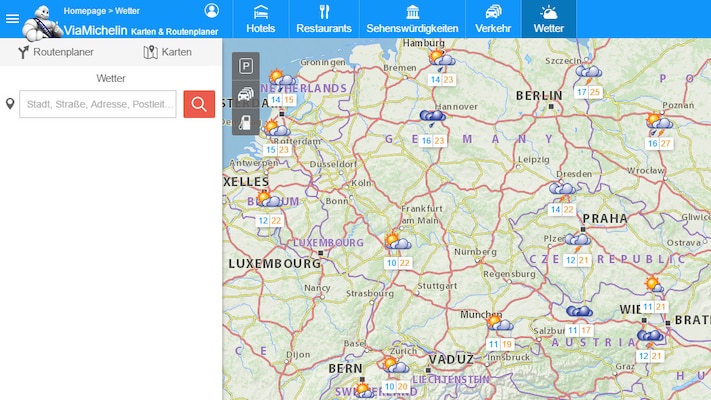The height and width of the screenshot is (400, 711).
Task: Click the red search button
Action: 199,104
